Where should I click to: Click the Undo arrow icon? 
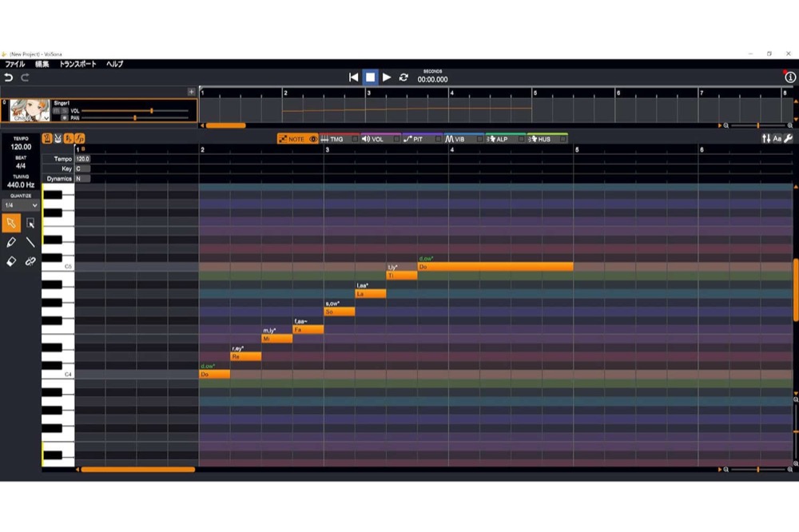point(9,77)
